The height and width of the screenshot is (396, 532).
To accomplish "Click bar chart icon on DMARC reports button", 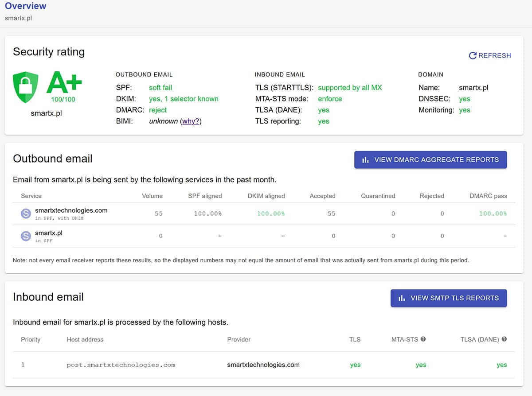I will coord(365,160).
